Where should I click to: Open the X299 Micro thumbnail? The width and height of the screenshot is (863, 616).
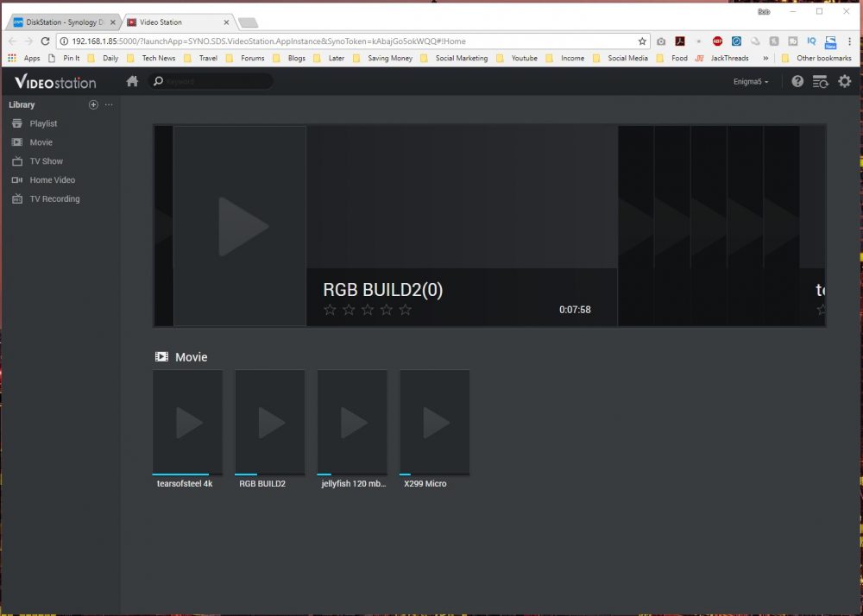coord(435,422)
